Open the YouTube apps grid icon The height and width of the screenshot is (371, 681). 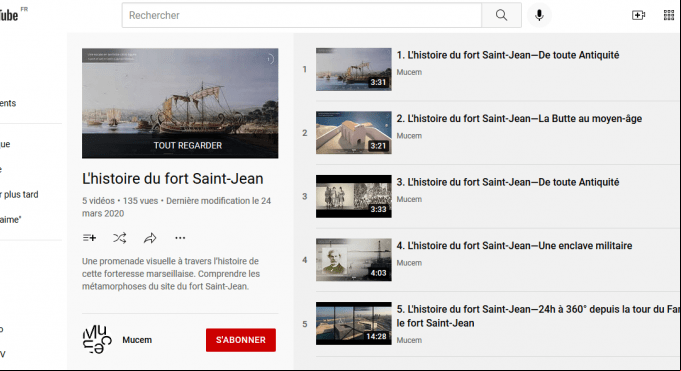[x=669, y=15]
